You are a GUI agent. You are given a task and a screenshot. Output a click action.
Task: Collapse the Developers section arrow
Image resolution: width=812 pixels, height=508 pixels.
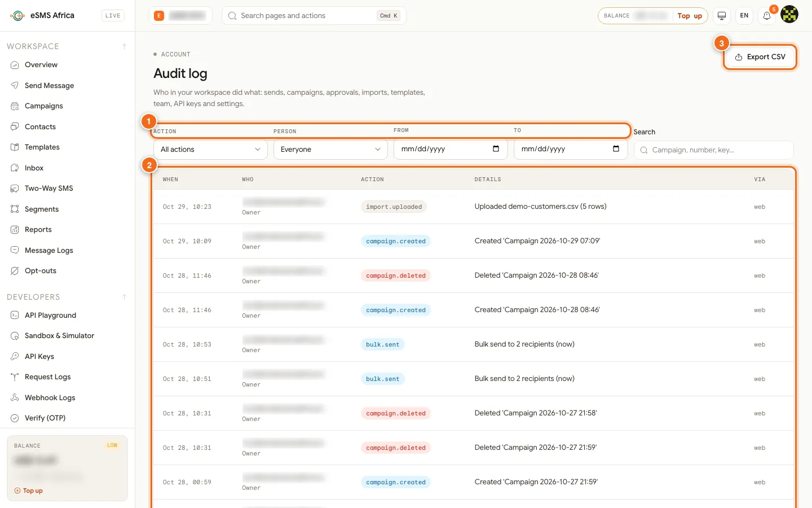pos(124,297)
